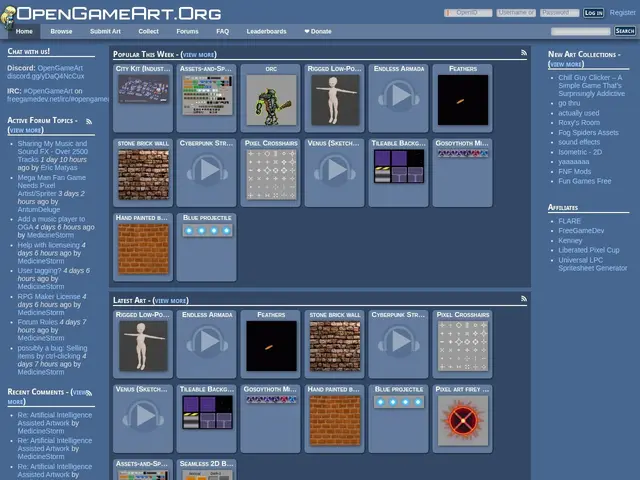Open the Recent Comments RSS icon
Image resolution: width=640 pixels, height=480 pixels.
[89, 393]
